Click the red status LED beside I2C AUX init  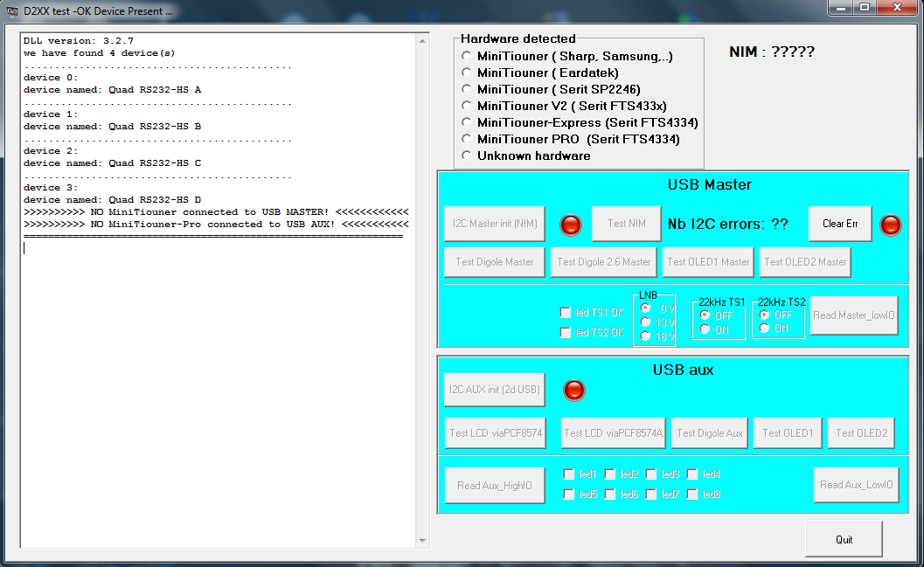[574, 391]
